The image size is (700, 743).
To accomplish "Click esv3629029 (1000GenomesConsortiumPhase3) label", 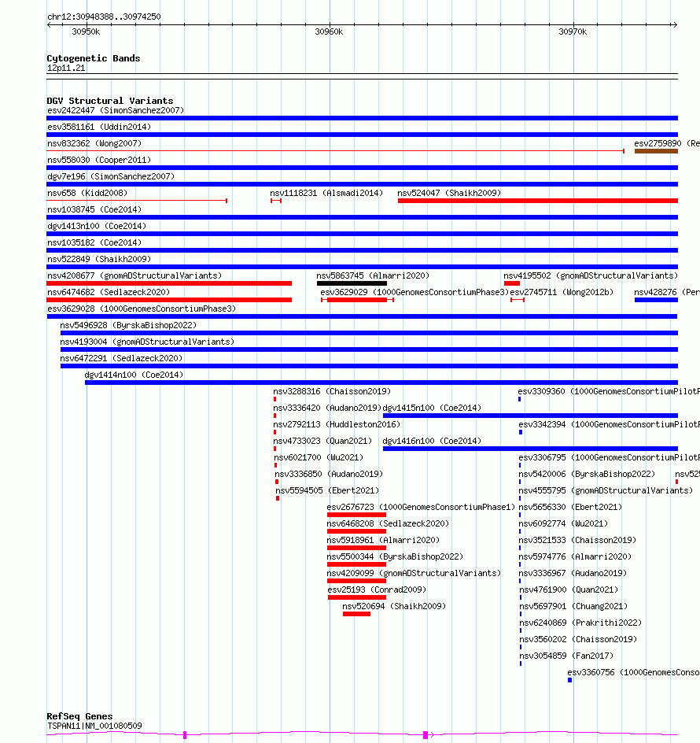I will [x=414, y=292].
